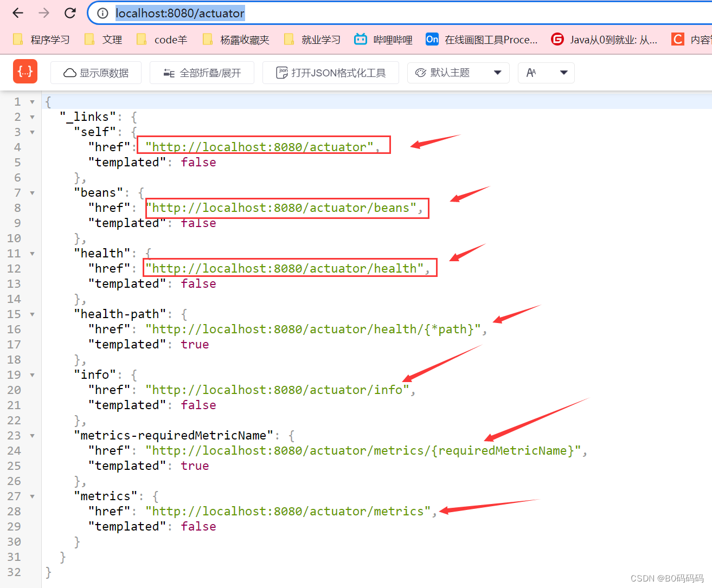712x588 pixels.
Task: Click the true value on line 17
Action: pyautogui.click(x=195, y=344)
